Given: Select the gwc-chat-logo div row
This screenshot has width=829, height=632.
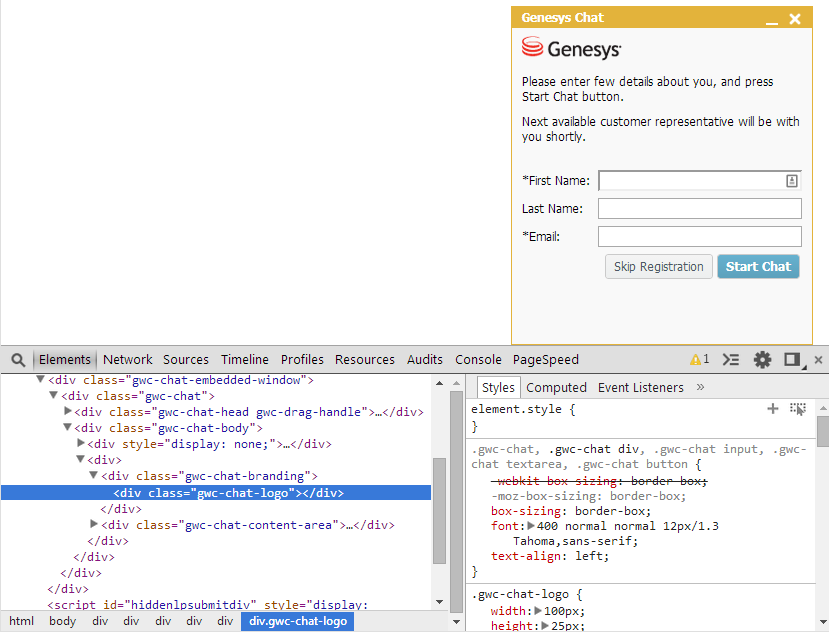Looking at the screenshot, I should 216,493.
